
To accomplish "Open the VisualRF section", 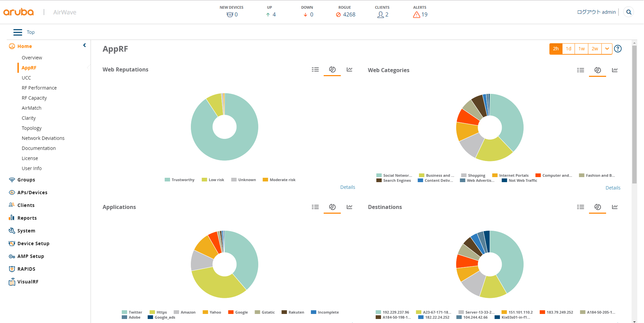I will [x=28, y=282].
